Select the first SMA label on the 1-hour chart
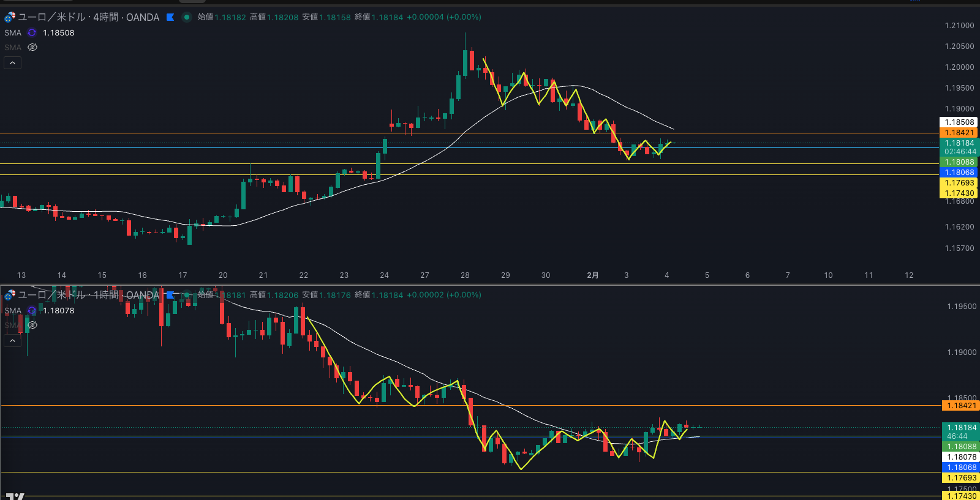The height and width of the screenshot is (500, 980). click(13, 311)
